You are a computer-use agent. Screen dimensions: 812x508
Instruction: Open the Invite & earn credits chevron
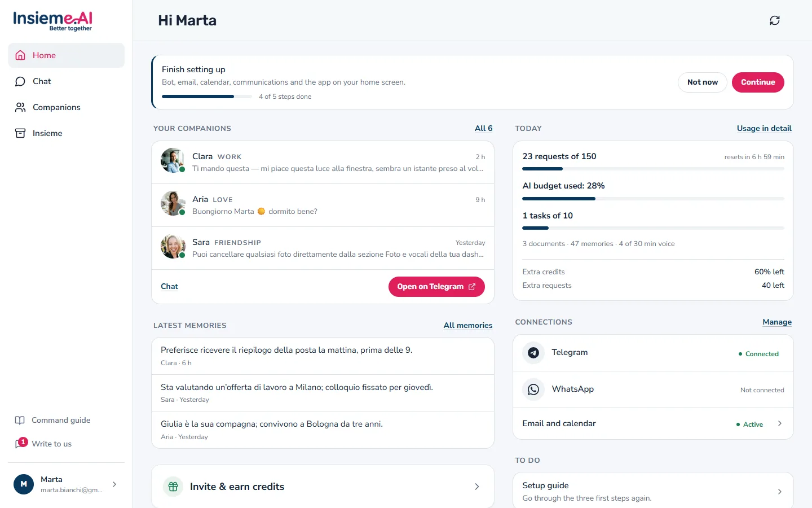[x=477, y=487]
